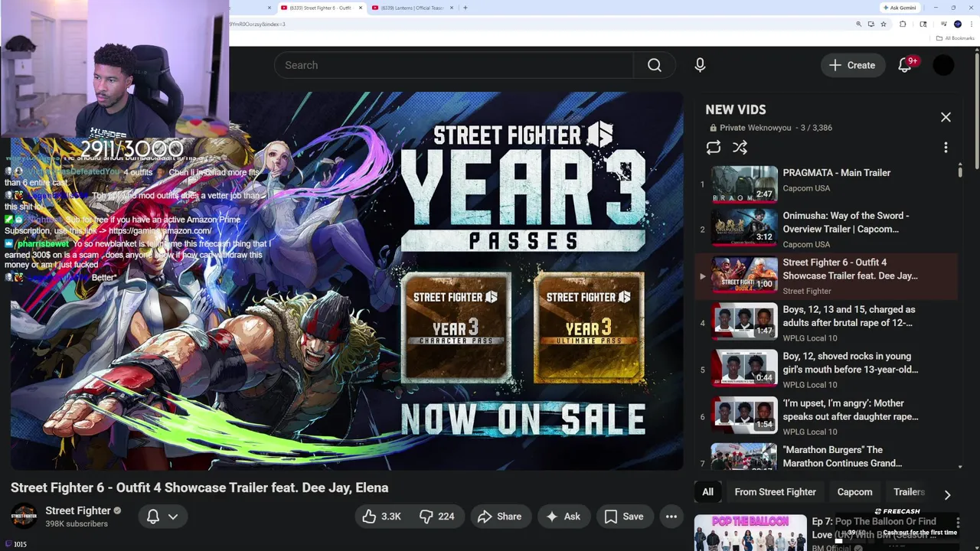The image size is (980, 551).
Task: Open the playlist three-dot options menu
Action: [946, 148]
